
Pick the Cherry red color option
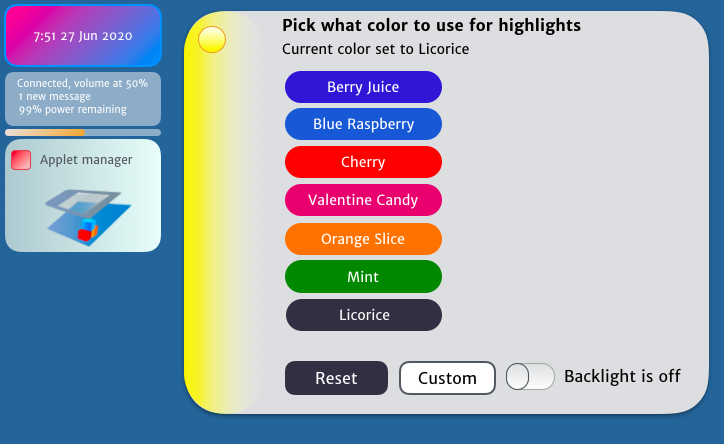pyautogui.click(x=363, y=162)
